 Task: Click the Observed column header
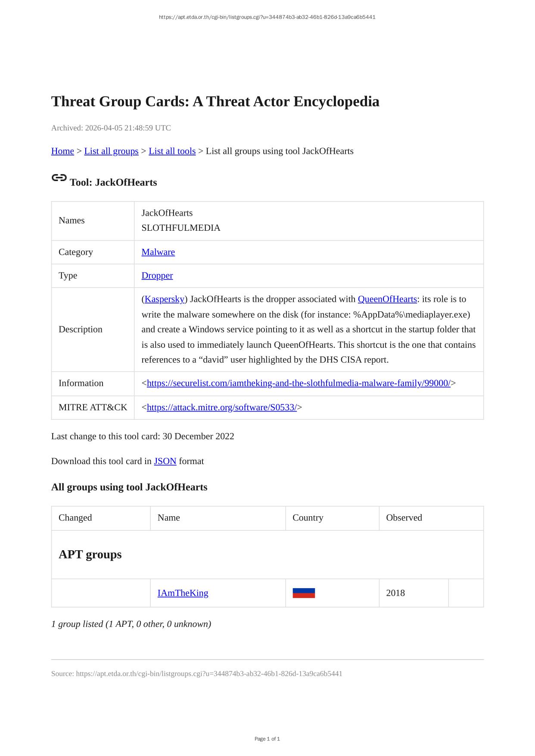[404, 517]
